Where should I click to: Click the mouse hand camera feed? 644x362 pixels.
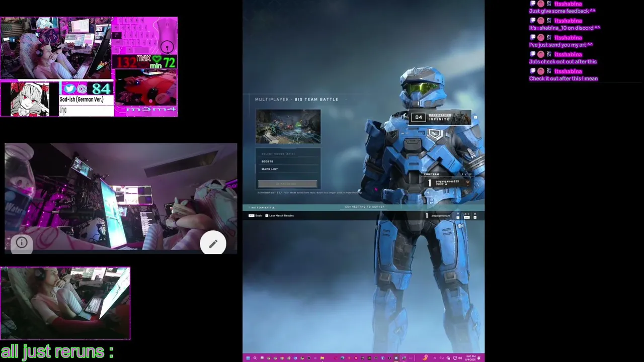point(145,87)
